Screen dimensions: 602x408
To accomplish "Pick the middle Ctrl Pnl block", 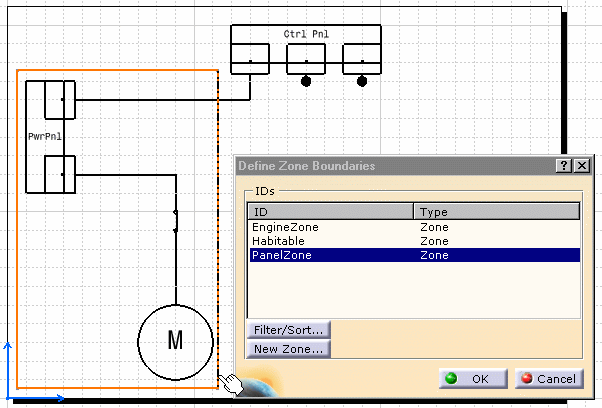I will click(x=306, y=60).
